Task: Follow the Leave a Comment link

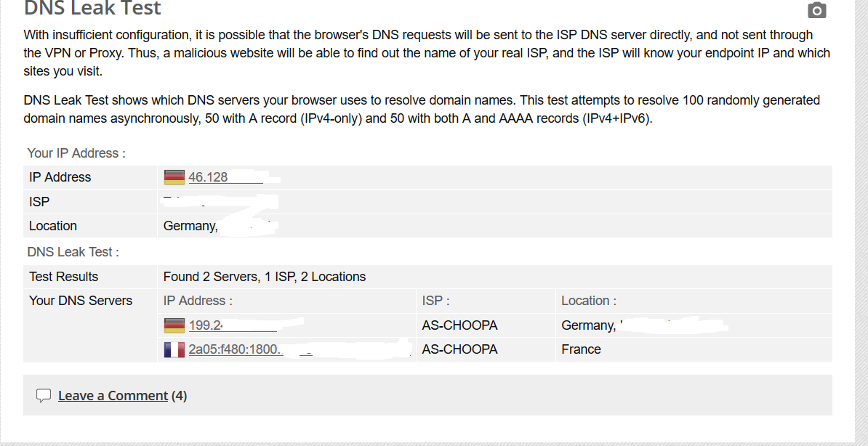Action: [113, 396]
